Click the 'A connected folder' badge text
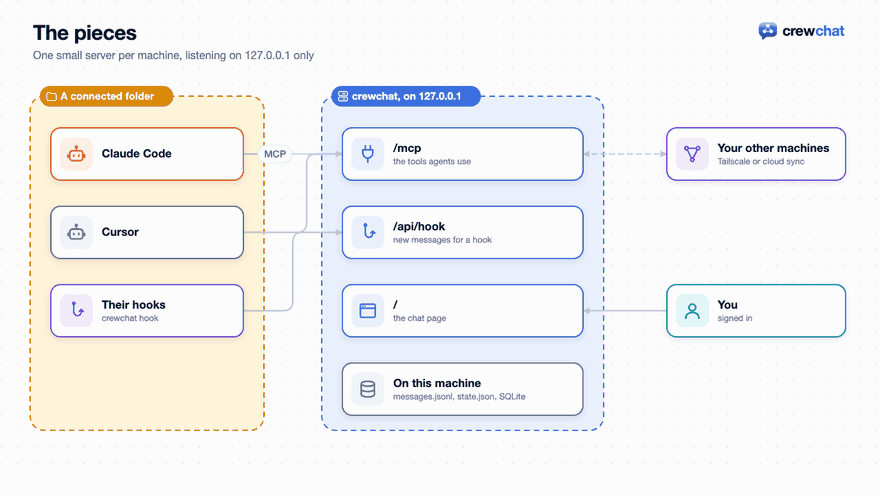Image resolution: width=880 pixels, height=495 pixels. click(107, 97)
